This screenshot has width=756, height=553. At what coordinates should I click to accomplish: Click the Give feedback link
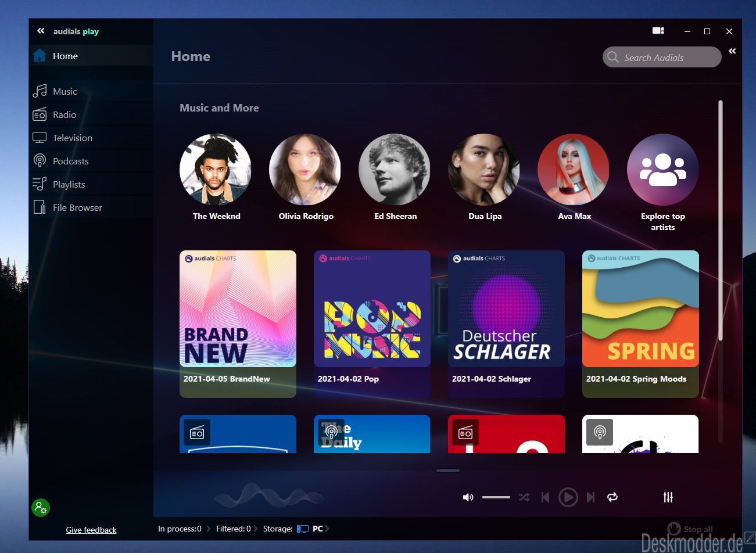tap(91, 530)
